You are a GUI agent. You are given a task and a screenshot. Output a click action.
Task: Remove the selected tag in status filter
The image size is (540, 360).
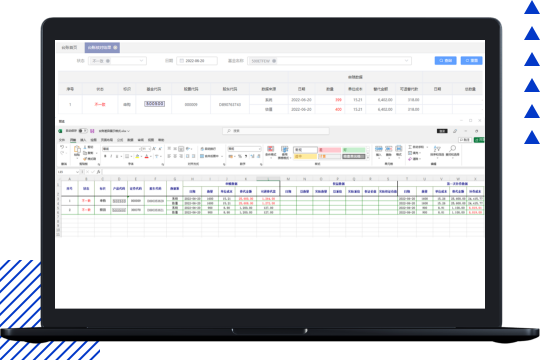108,61
